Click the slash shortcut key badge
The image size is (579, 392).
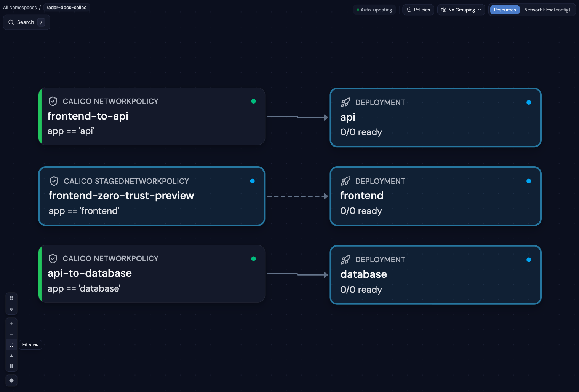click(42, 22)
